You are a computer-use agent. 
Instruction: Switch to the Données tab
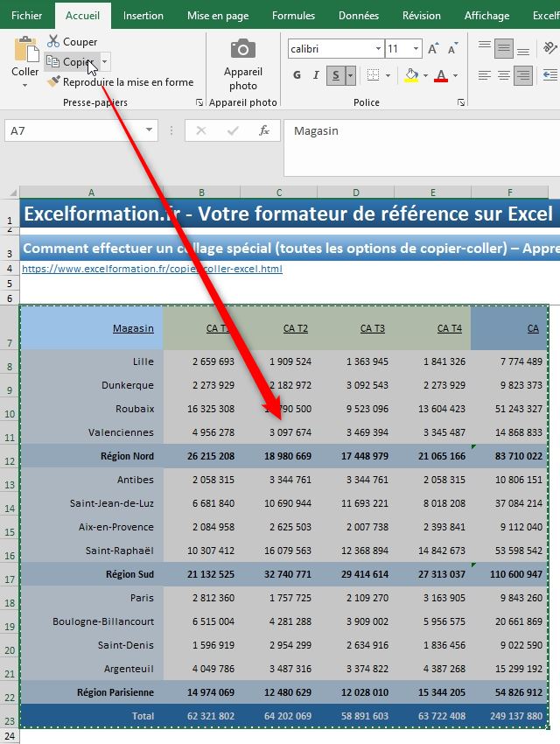click(x=359, y=15)
